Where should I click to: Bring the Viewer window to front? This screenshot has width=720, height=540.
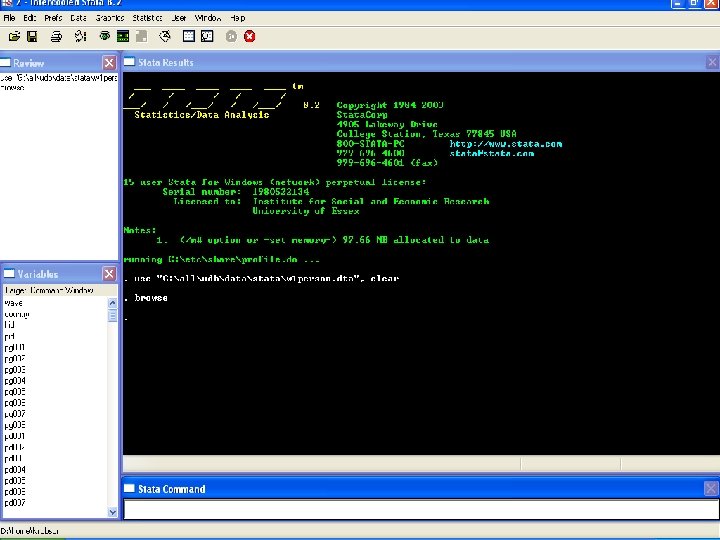105,36
